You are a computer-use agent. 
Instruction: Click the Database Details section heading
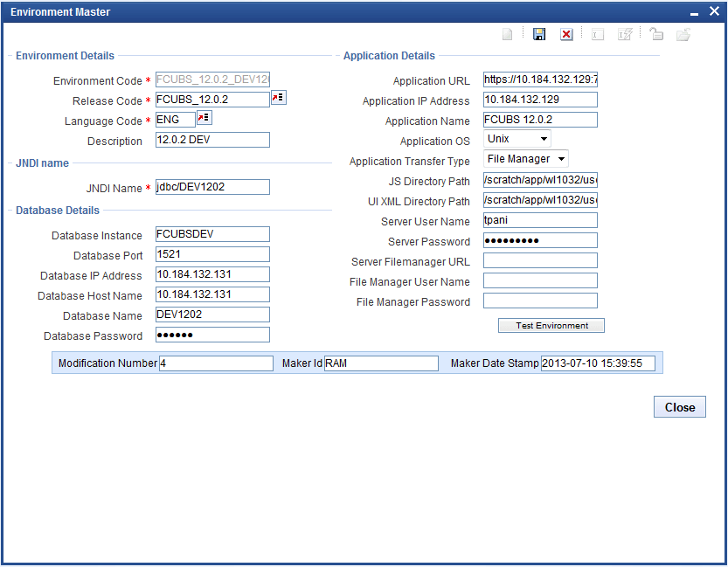(58, 211)
